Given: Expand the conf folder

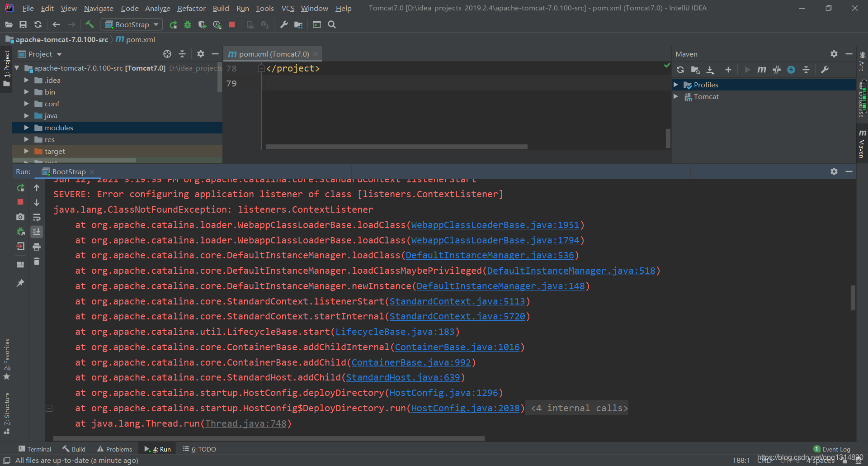Looking at the screenshot, I should 26,104.
